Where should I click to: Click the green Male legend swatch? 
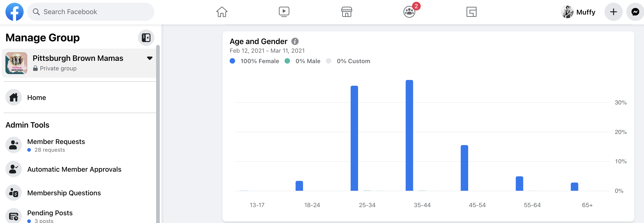287,61
